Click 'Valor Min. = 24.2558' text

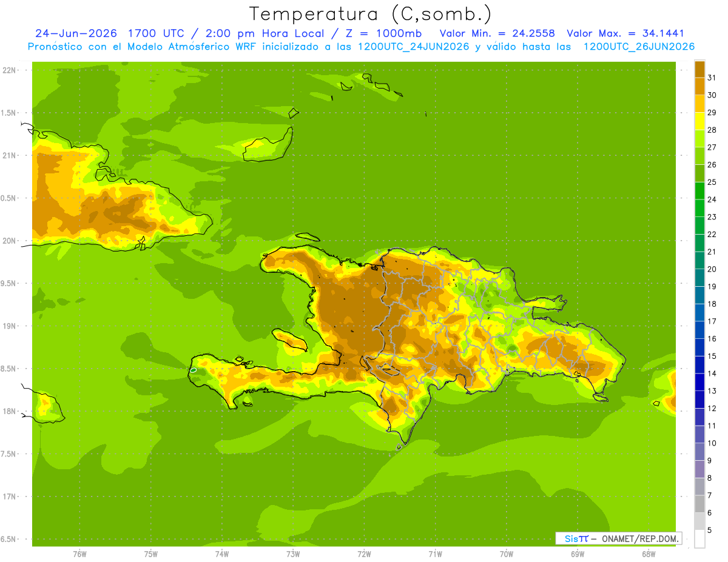497,33
